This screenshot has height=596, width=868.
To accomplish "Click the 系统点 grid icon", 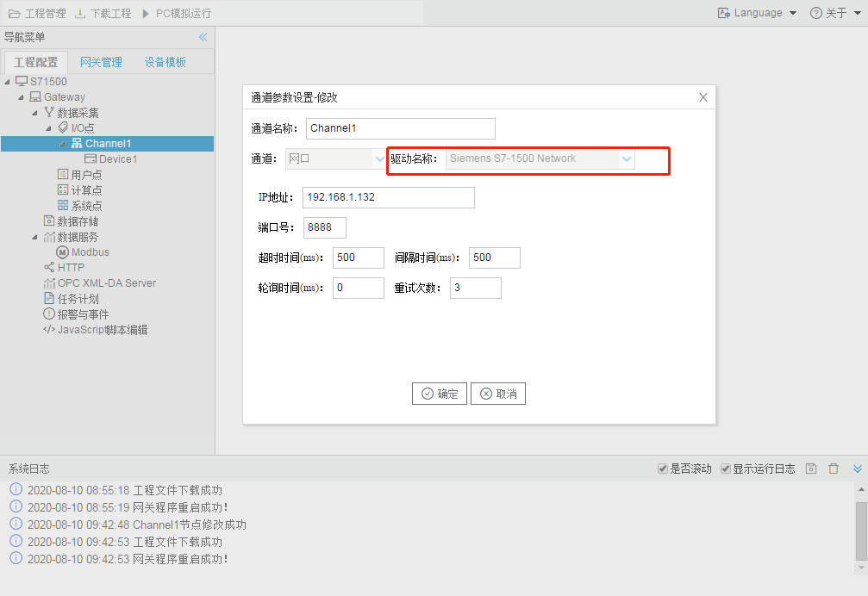I will click(63, 205).
